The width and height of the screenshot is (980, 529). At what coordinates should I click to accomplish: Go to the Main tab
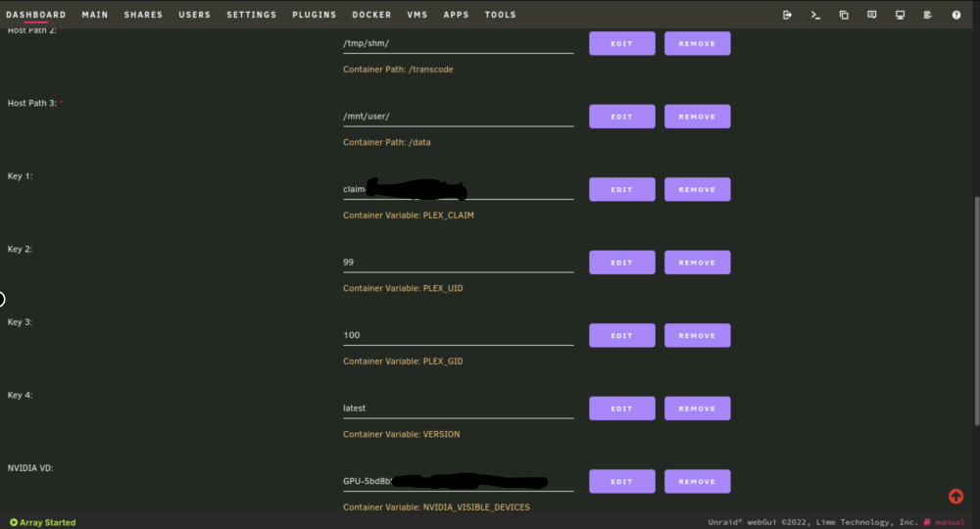pyautogui.click(x=95, y=15)
